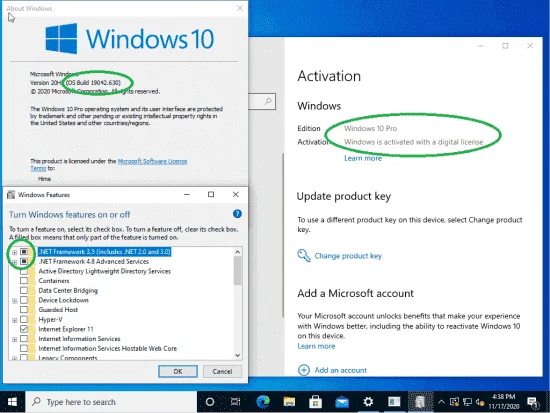Expand the .NET Framework 3.5 tree node
The width and height of the screenshot is (550, 413).
(x=14, y=252)
